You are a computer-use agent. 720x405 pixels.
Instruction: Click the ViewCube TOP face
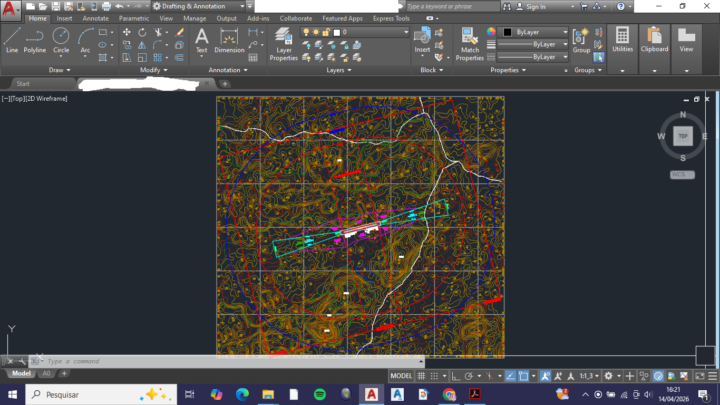(x=683, y=135)
